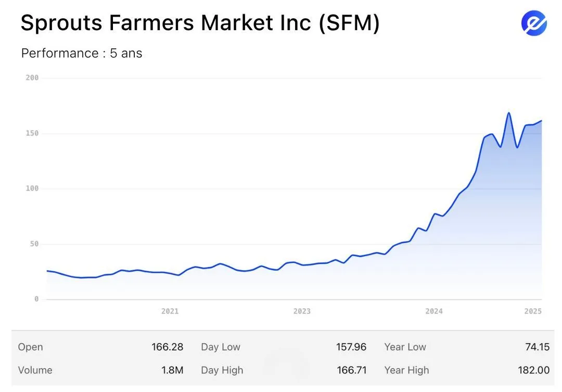This screenshot has width=562, height=392.
Task: Click the 200 price axis label
Action: click(x=32, y=78)
